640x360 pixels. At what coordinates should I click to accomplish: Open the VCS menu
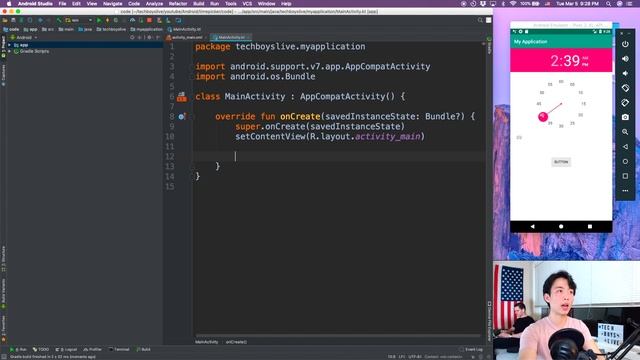pyautogui.click(x=247, y=3)
